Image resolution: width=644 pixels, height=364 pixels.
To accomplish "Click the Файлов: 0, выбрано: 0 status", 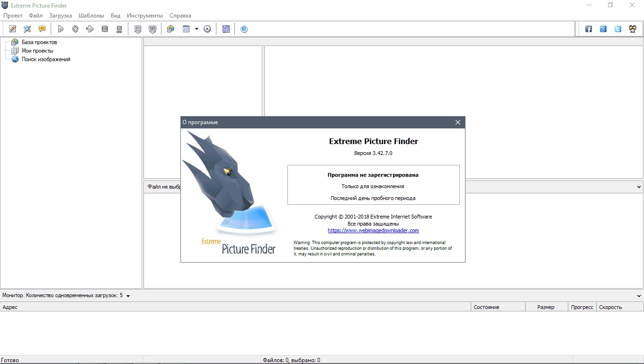I will (292, 360).
